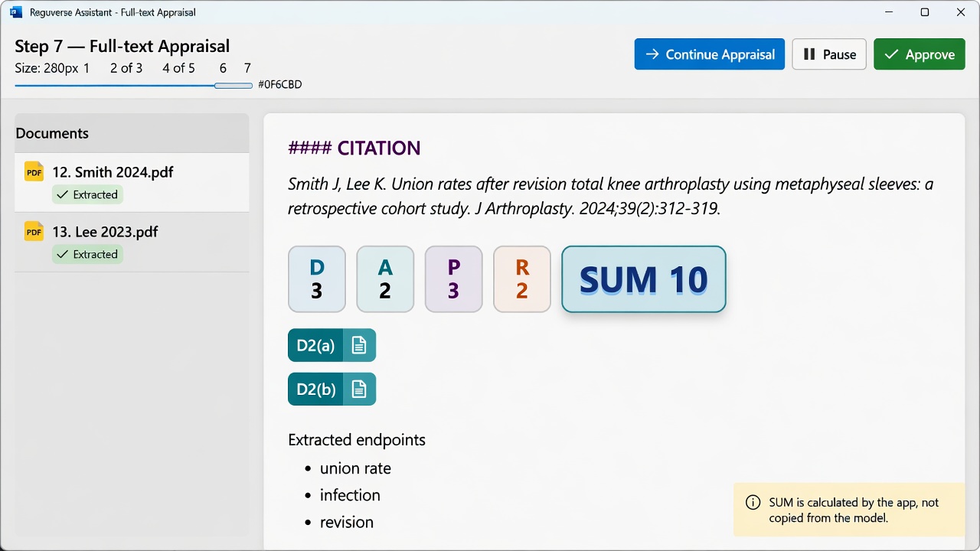Click the Extracted badge under Smith 2024

coord(87,194)
